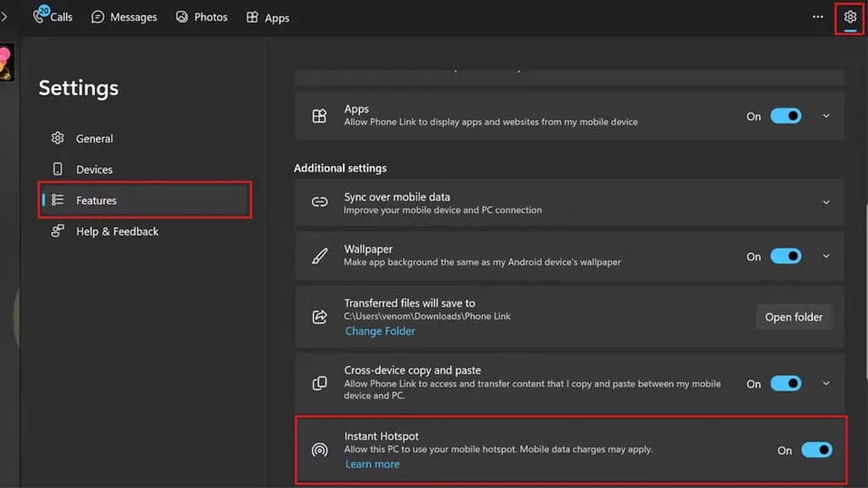Expand the Wallpaper setting chevron
Image resolution: width=868 pixels, height=488 pixels.
pos(826,256)
